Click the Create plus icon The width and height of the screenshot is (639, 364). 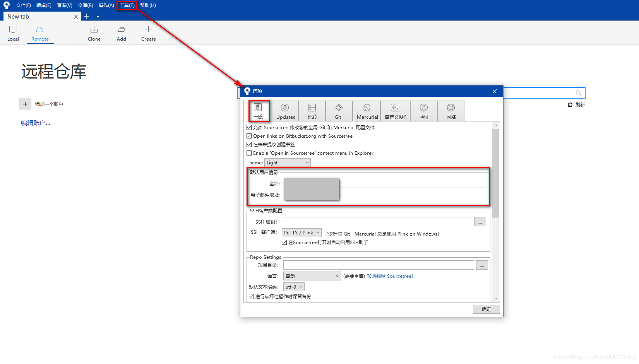click(148, 29)
